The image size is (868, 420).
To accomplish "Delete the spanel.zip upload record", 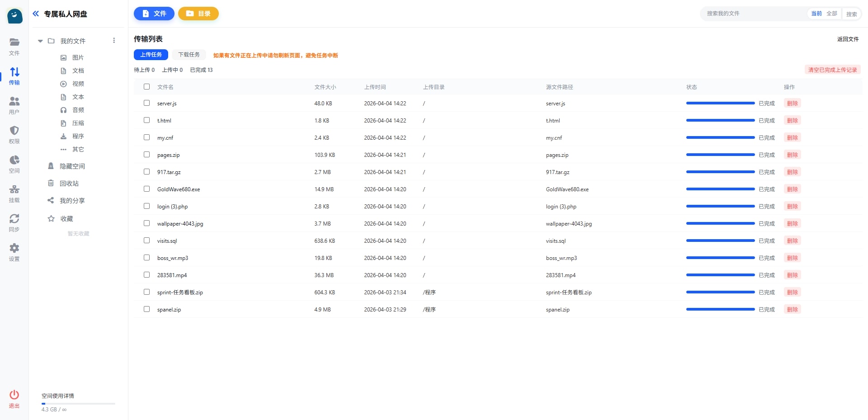I will [x=792, y=310].
